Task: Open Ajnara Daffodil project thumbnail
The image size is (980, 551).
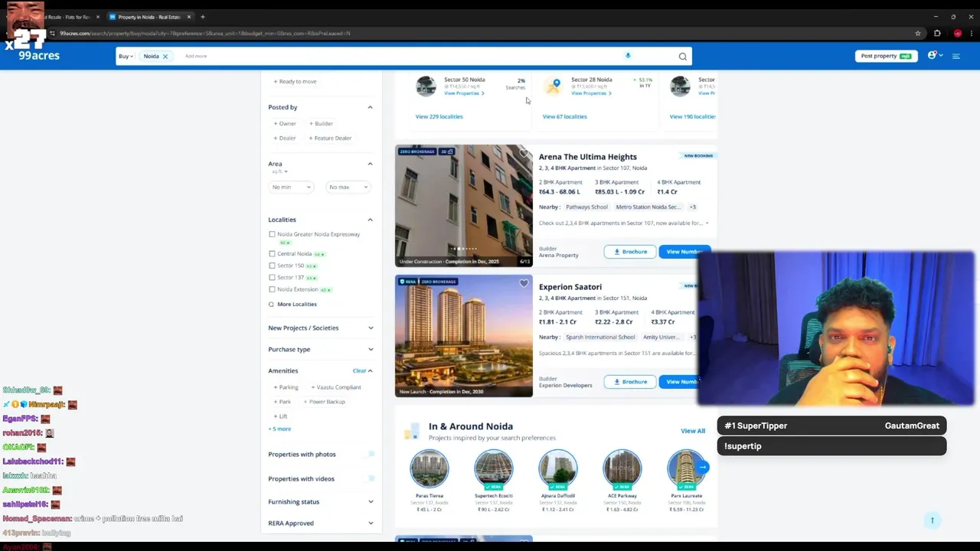Action: (x=557, y=469)
